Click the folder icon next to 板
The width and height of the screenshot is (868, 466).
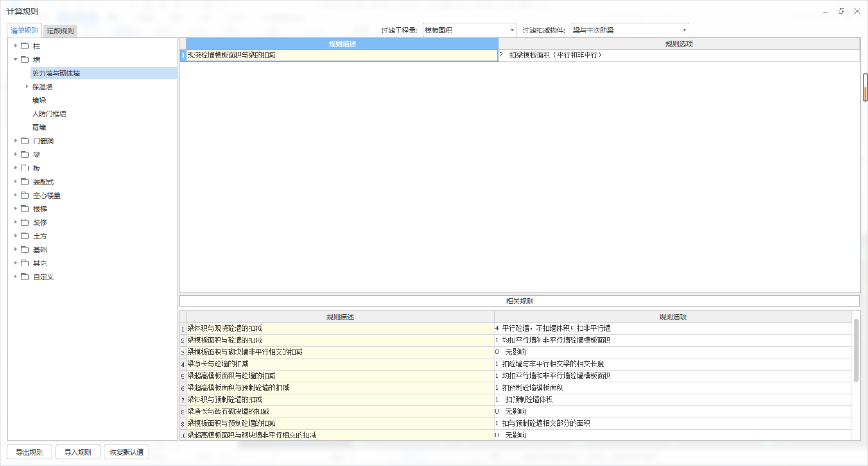pyautogui.click(x=25, y=168)
